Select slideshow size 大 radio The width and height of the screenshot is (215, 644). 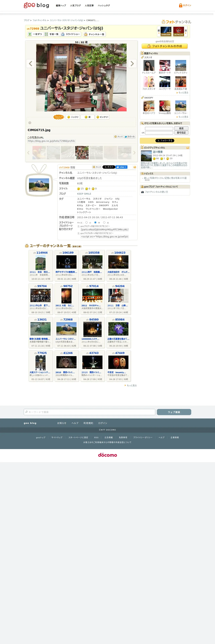coord(104,222)
